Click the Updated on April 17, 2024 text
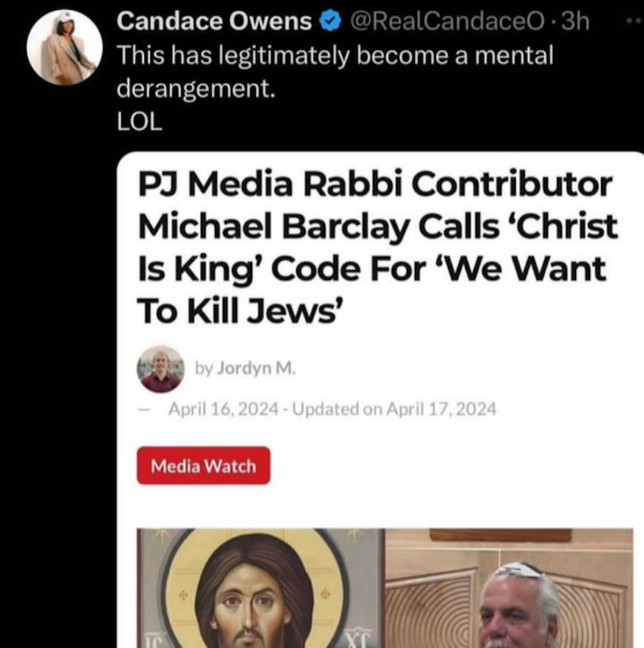 394,410
